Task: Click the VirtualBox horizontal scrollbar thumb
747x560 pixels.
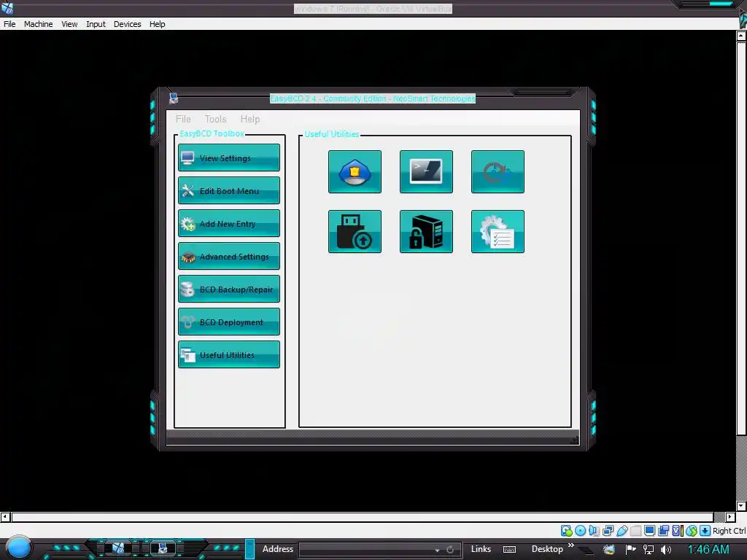Action: click(363, 517)
